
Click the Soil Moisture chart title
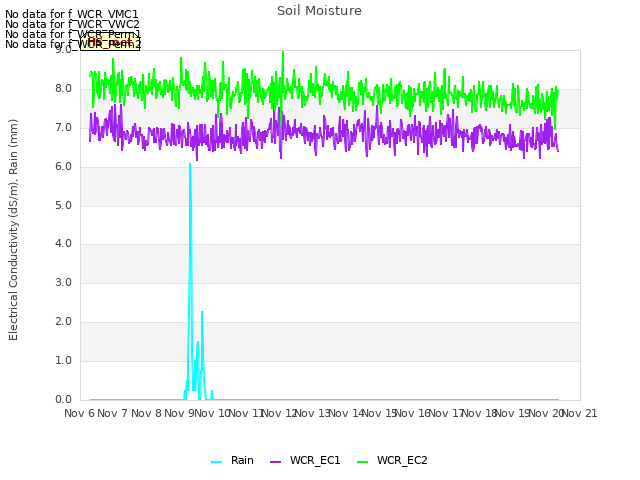(319, 11)
